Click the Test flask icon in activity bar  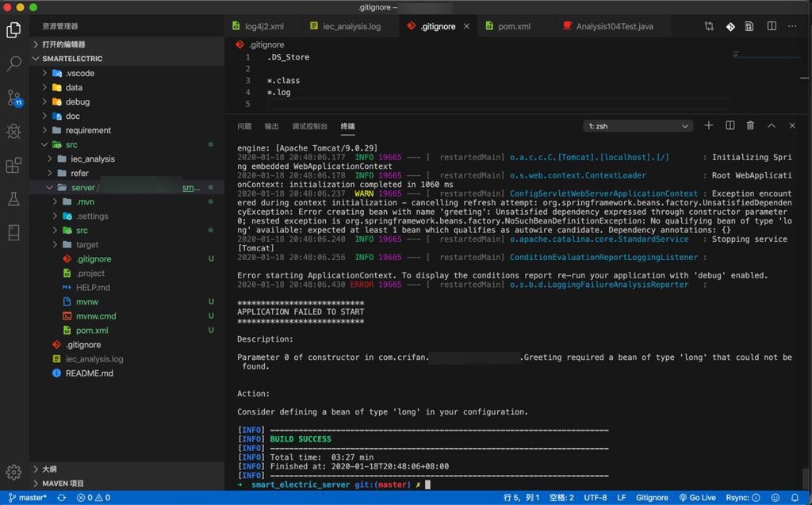point(13,199)
